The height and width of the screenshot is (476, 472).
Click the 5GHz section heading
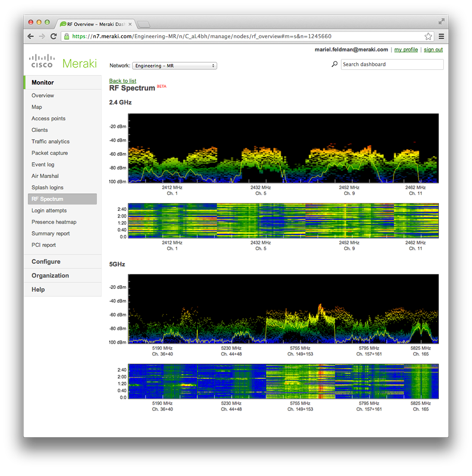click(x=117, y=264)
